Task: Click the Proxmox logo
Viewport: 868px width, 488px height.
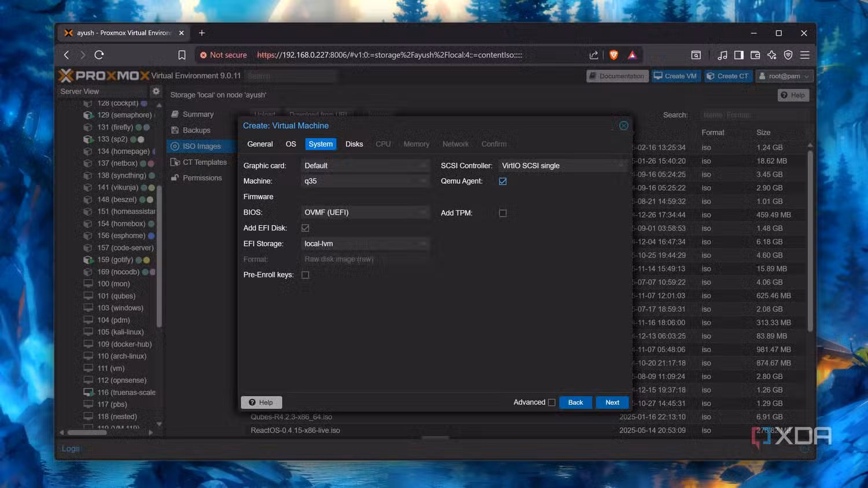Action: [x=104, y=76]
